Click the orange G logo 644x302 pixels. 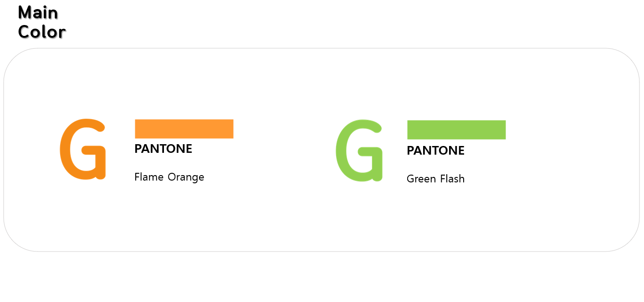(82, 149)
